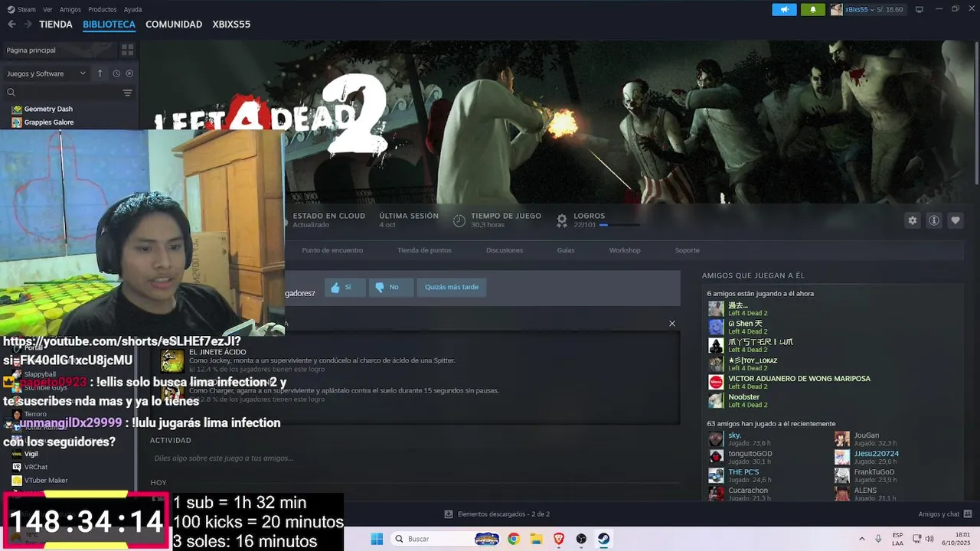The height and width of the screenshot is (551, 980).
Task: Show game info with the information icon
Action: (934, 220)
